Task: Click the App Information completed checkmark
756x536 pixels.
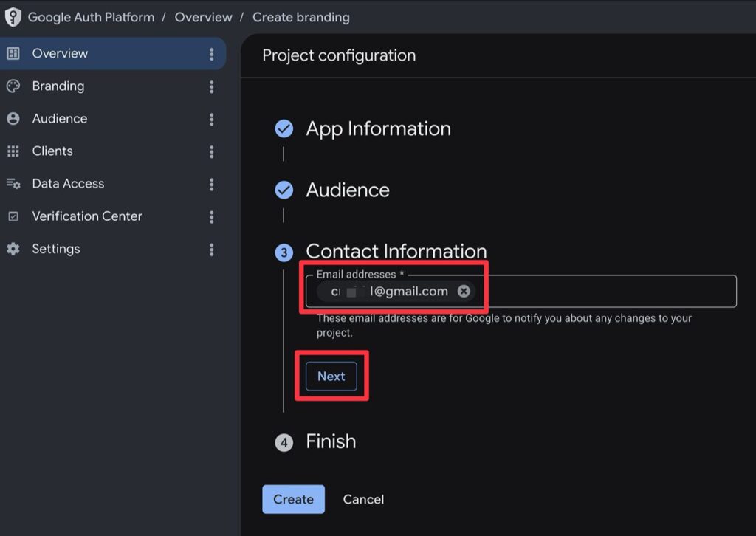Action: click(284, 128)
